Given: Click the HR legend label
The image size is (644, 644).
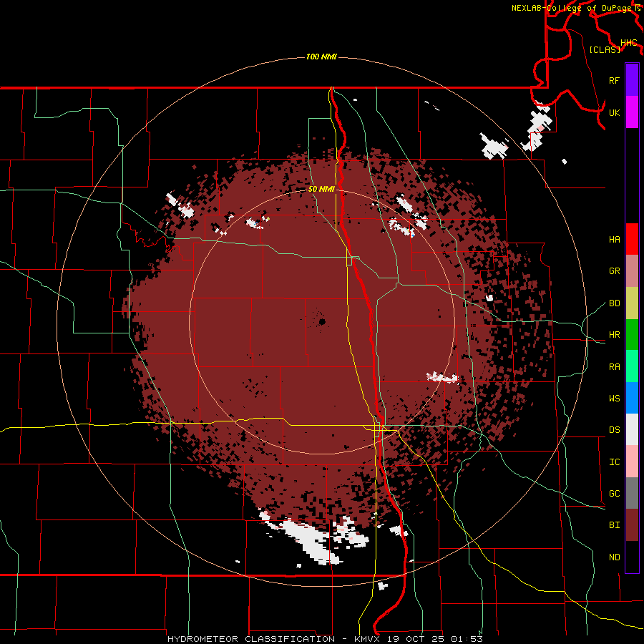Looking at the screenshot, I should pos(615,335).
